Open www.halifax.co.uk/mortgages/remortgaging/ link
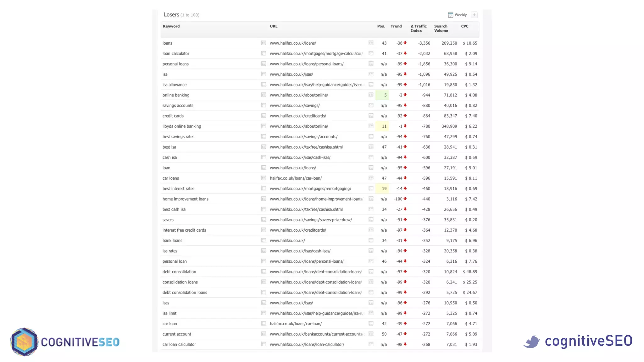Viewport: 644px width, 362px height. pyautogui.click(x=310, y=189)
